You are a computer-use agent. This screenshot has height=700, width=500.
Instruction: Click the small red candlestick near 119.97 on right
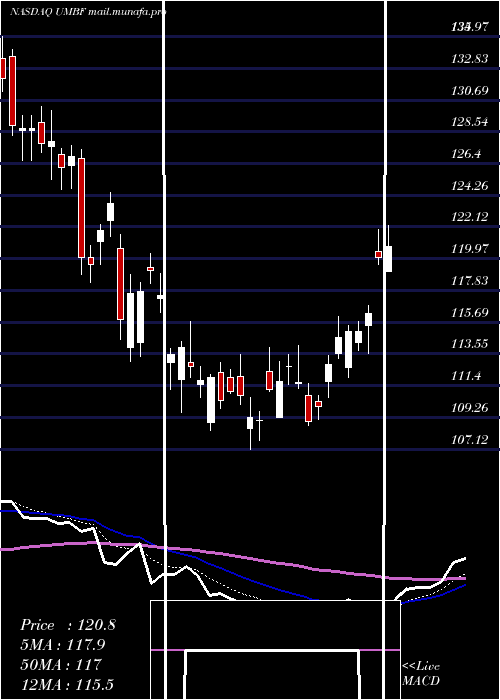tap(379, 254)
